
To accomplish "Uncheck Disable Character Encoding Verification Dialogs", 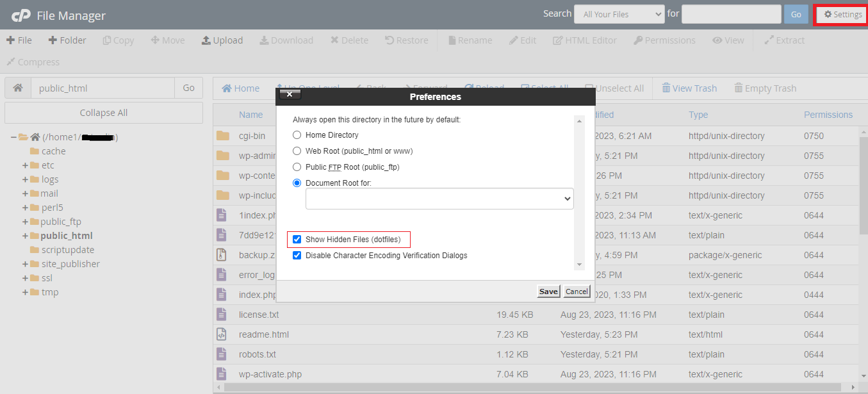I will [297, 255].
